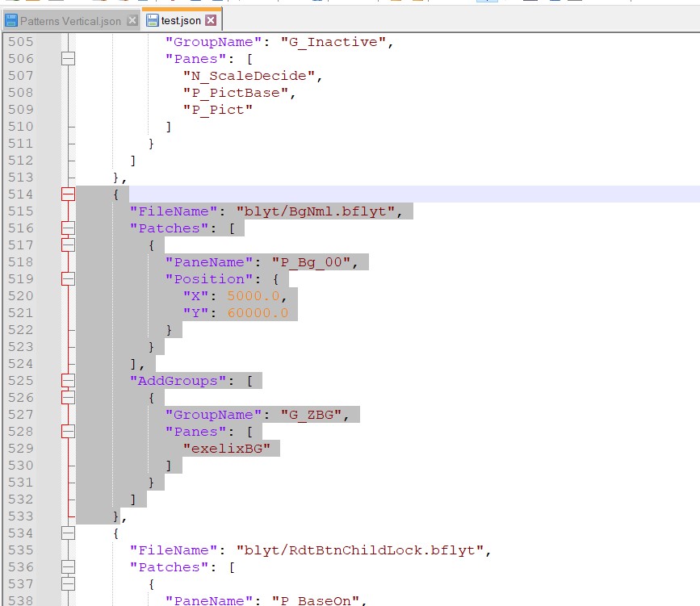This screenshot has height=606, width=700.
Task: Click the "blyt/BgNml.bflyt" file name value
Action: tap(315, 211)
